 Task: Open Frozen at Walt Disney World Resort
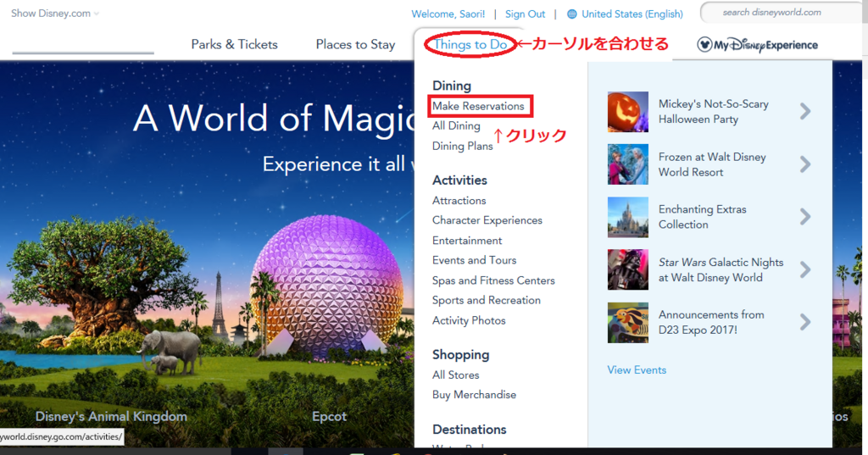[x=712, y=164]
